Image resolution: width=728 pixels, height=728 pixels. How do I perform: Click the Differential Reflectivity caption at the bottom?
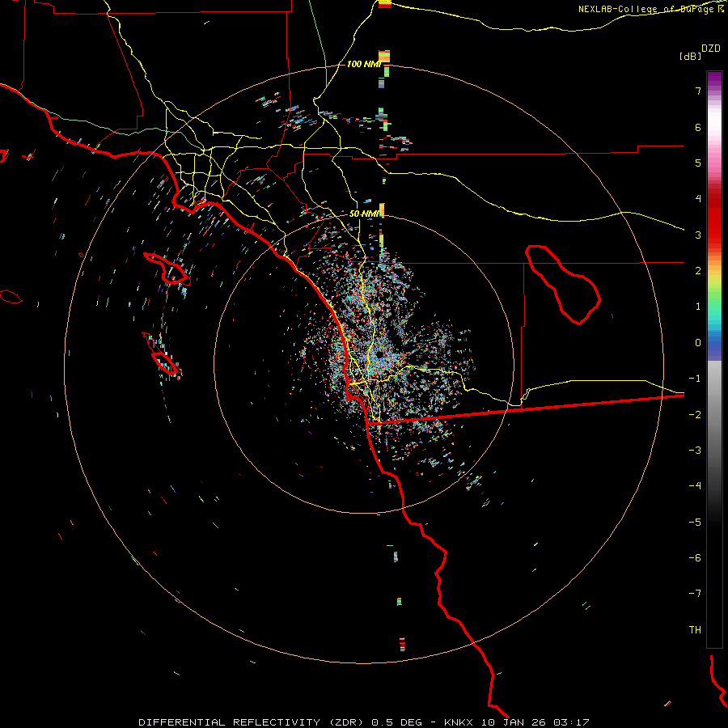(364, 722)
